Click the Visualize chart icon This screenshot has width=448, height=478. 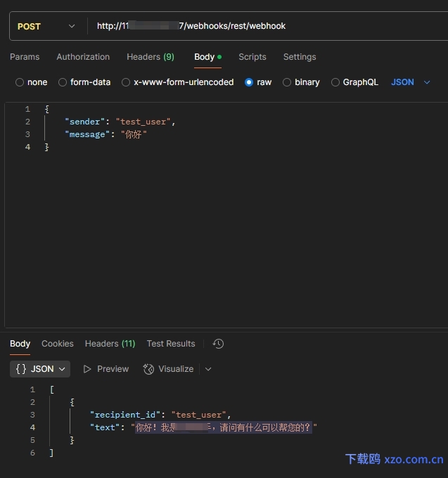click(x=148, y=369)
